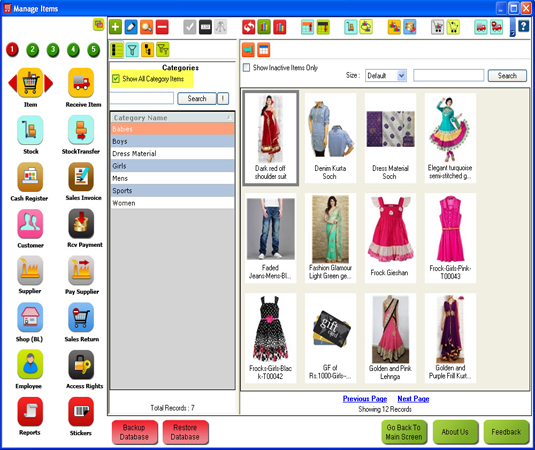Switch items to table grid view icon
The image size is (535, 450).
click(264, 50)
